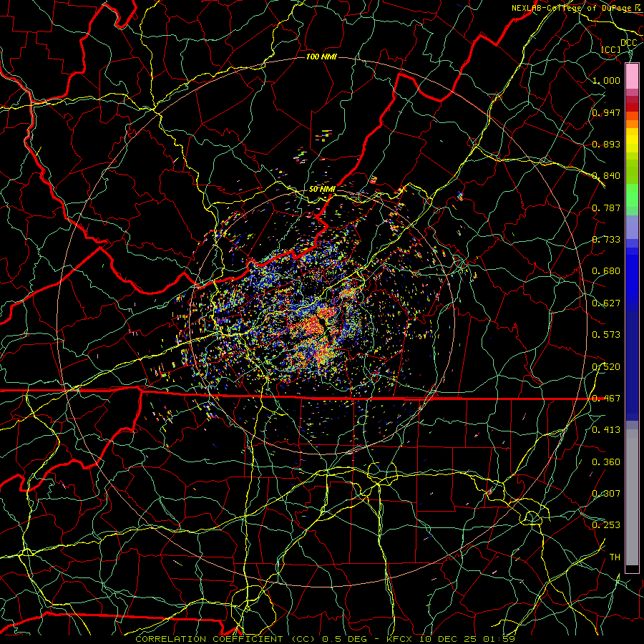Click the 0.520 legend value
644x644 pixels.
pos(606,367)
